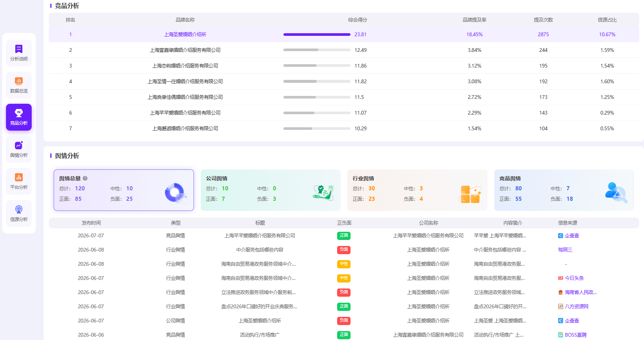
Task: Click the 正负面 column header
Action: pos(344,223)
